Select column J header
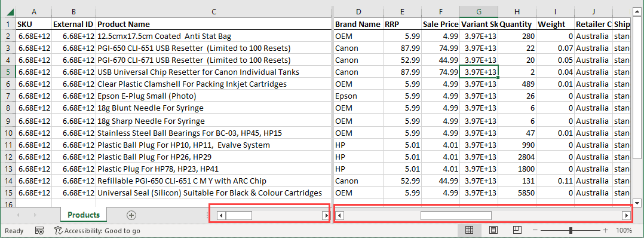Viewport: 644px width, 238px height. (593, 12)
